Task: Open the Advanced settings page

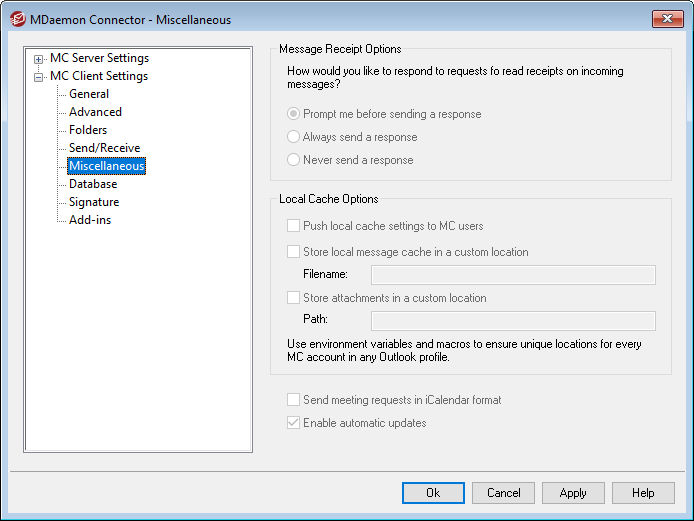Action: point(95,112)
